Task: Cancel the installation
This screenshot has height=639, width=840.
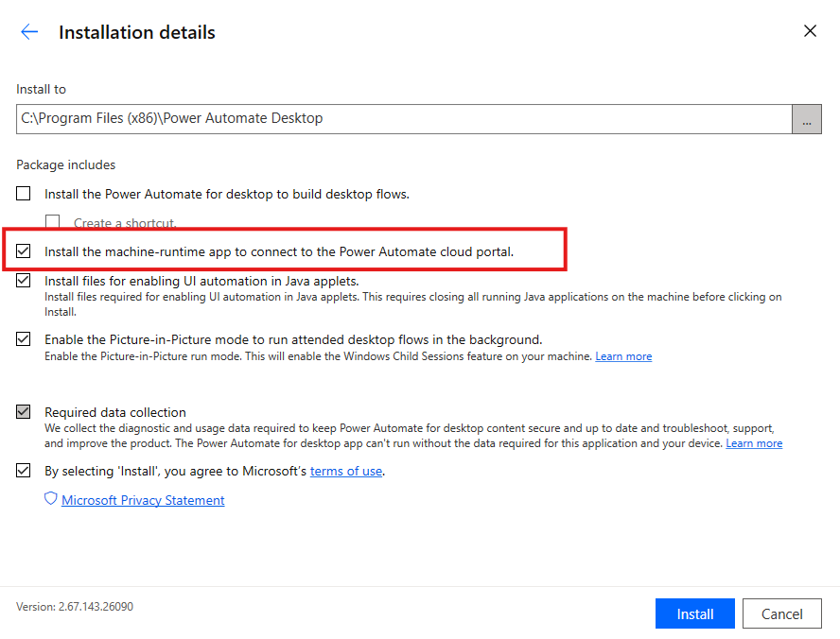Action: tap(781, 613)
